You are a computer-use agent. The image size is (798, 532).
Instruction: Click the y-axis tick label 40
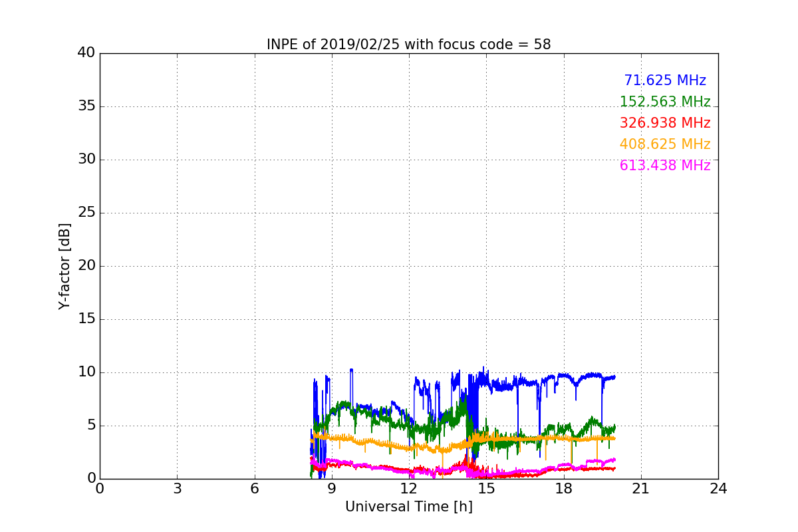pos(86,53)
